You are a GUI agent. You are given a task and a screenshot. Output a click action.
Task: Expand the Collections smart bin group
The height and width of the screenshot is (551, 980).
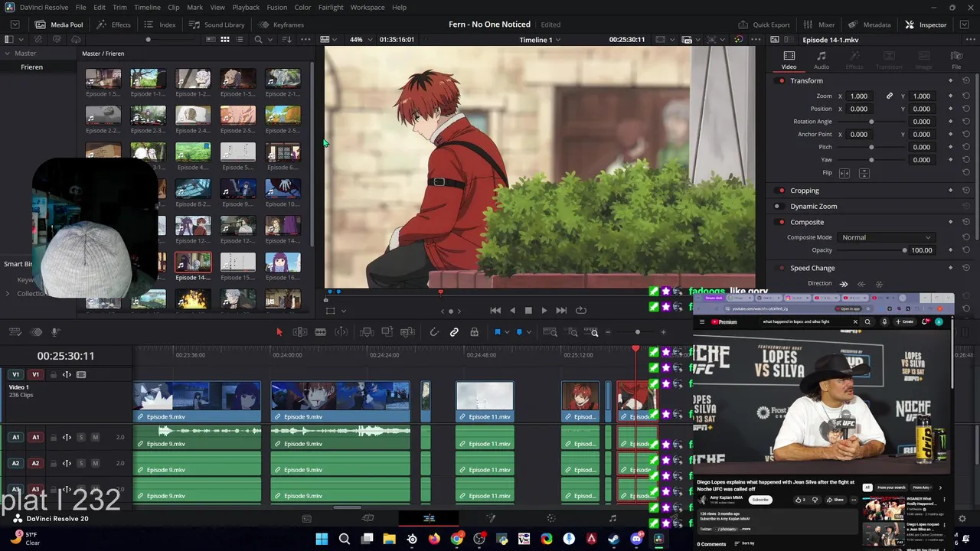coord(8,293)
